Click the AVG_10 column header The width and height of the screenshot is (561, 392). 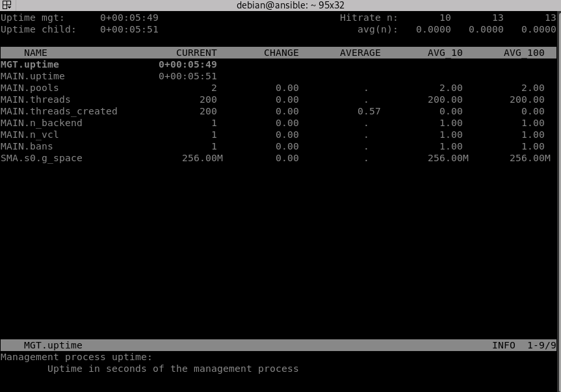[x=445, y=53]
